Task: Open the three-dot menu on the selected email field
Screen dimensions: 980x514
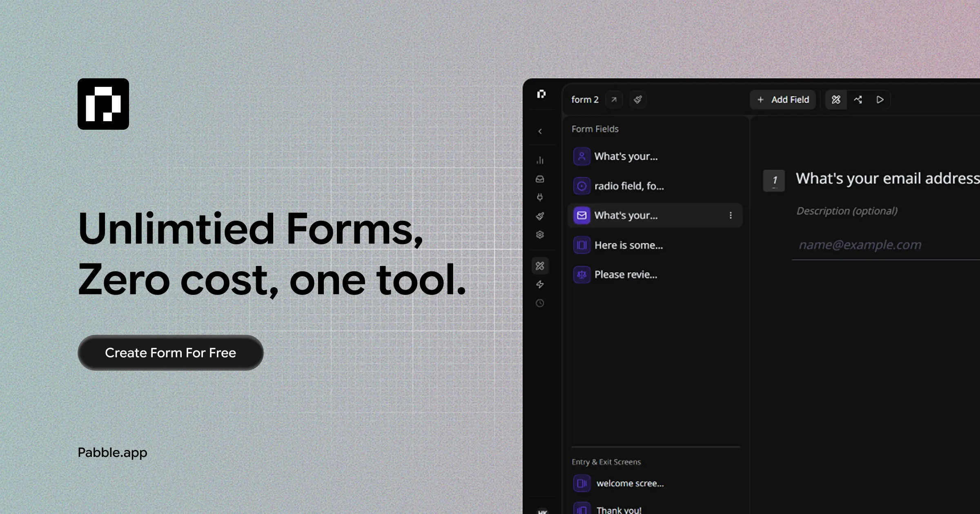Action: coord(731,215)
